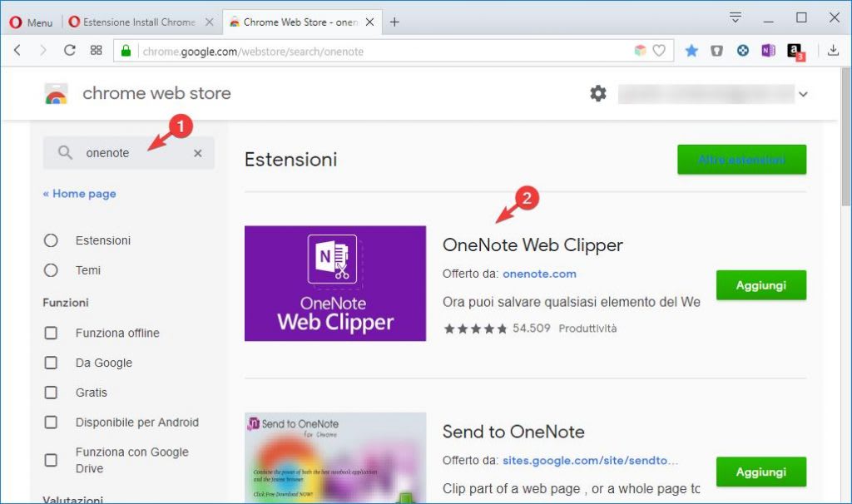Open the OneNote extension toolbar icon

coord(768,51)
